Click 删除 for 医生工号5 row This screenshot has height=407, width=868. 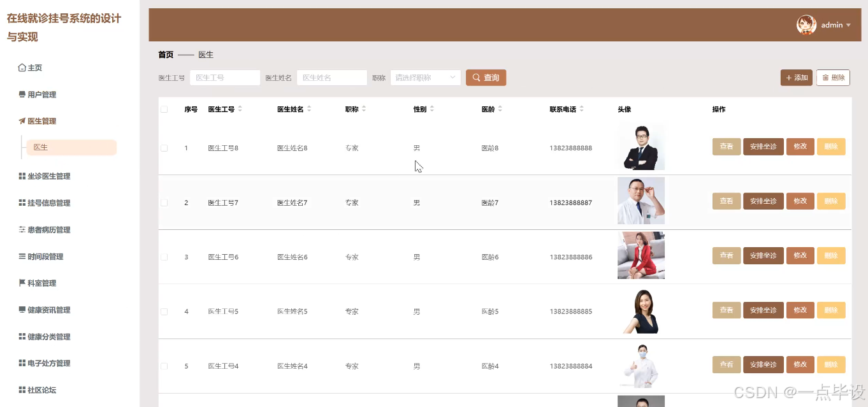pyautogui.click(x=831, y=310)
